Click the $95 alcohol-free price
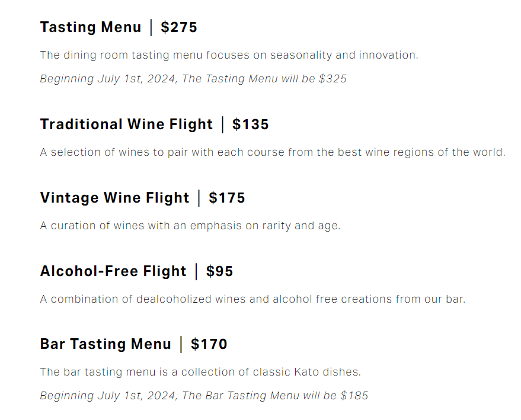The height and width of the screenshot is (420, 521). click(220, 271)
